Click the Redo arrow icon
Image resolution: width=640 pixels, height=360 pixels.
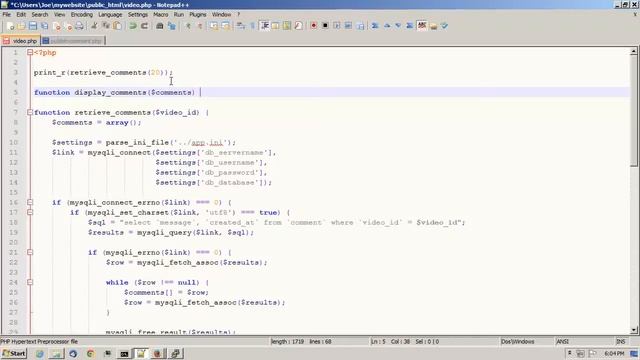pyautogui.click(x=144, y=26)
